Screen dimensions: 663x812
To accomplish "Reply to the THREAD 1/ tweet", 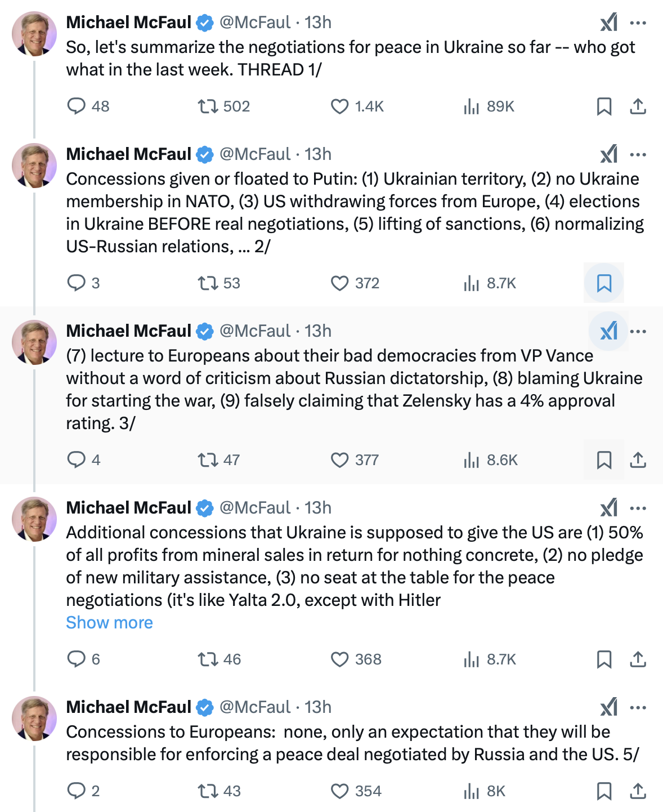I will point(77,106).
